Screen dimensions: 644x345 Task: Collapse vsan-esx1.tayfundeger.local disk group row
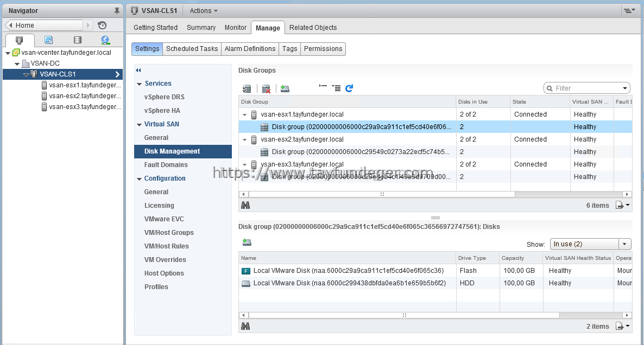245,115
